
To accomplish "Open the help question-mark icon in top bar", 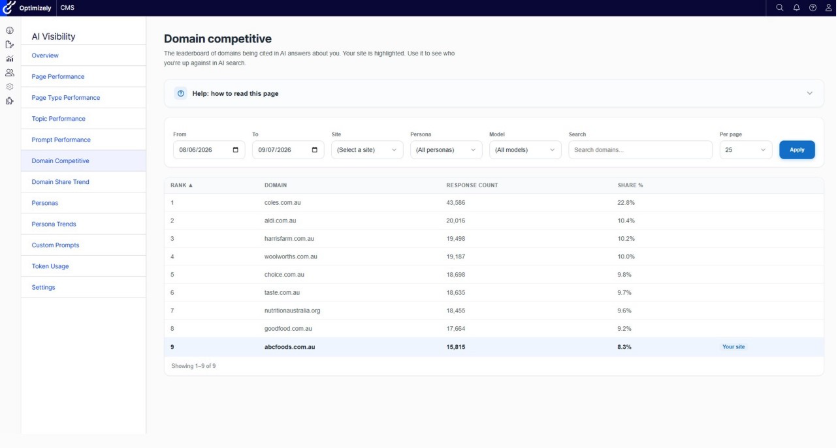I will tap(812, 8).
